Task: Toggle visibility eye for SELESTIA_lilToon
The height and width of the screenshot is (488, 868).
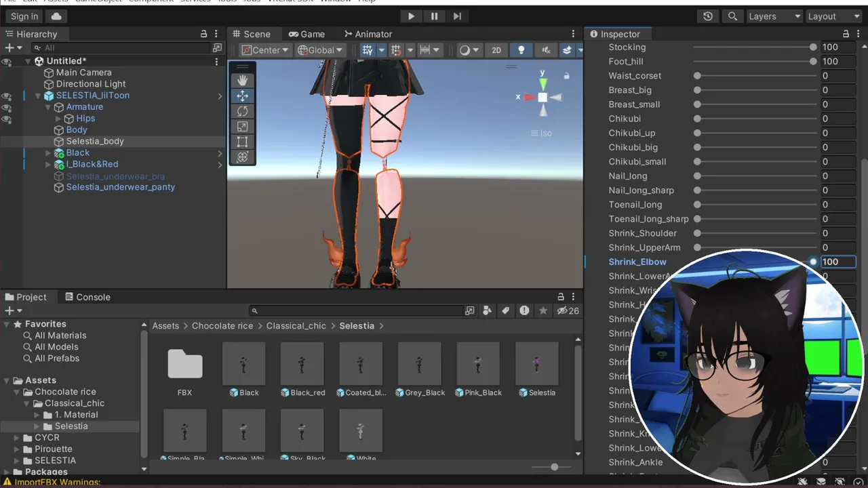Action: (7, 96)
